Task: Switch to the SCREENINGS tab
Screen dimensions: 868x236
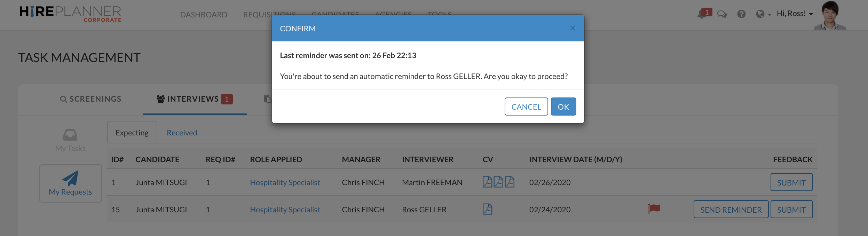Action: click(94, 99)
